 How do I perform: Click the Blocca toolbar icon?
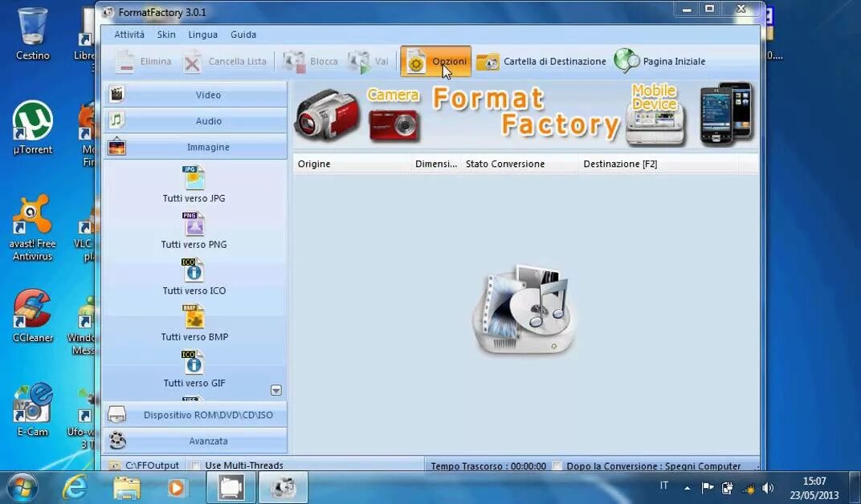coord(294,62)
